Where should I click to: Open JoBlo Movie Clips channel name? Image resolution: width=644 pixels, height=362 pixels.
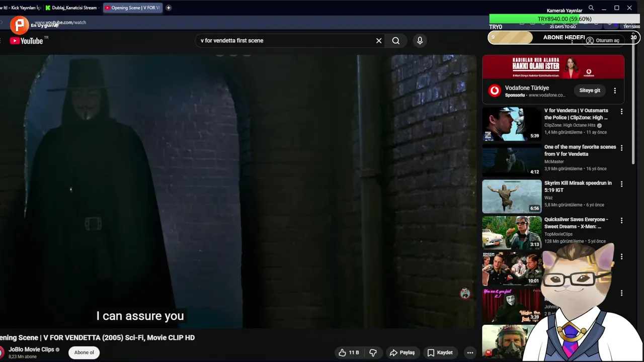pyautogui.click(x=31, y=349)
